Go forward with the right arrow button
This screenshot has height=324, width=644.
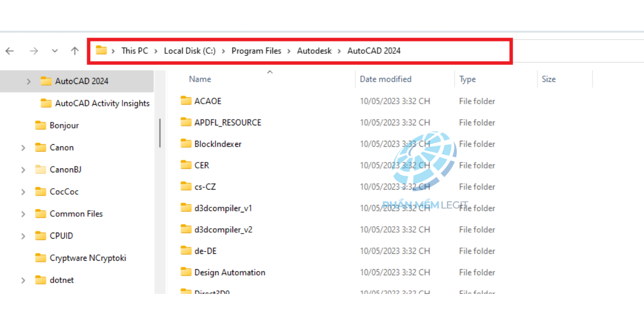pos(34,51)
